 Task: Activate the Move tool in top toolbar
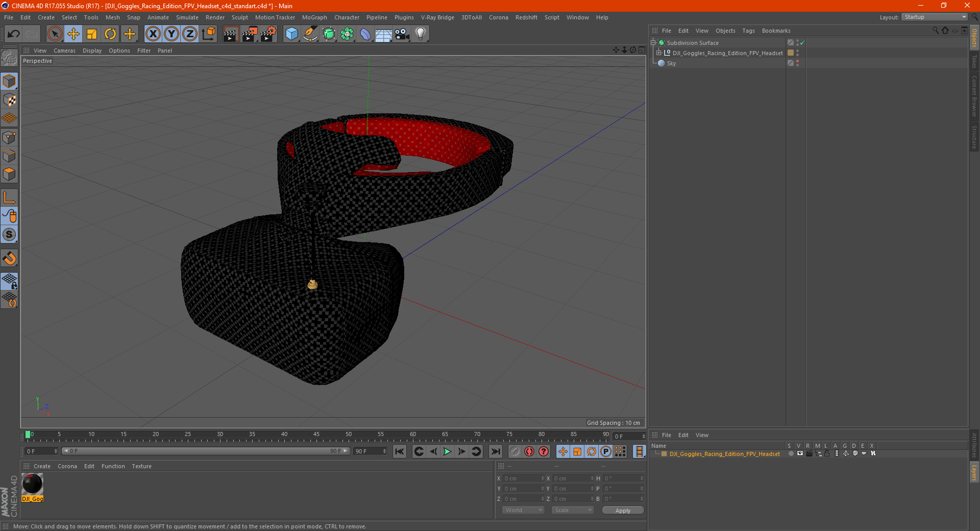click(73, 34)
